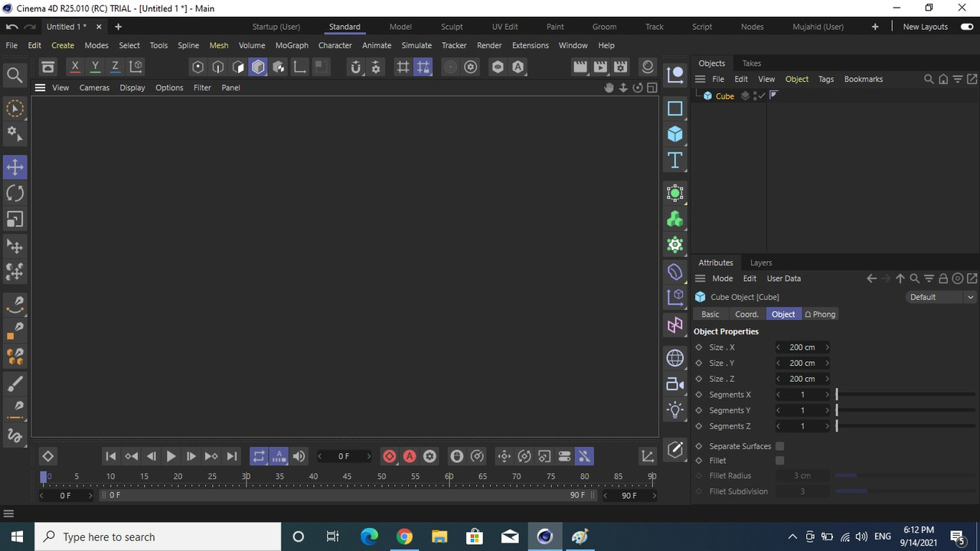This screenshot has height=551, width=980.
Task: Decrease Size Y with left arrow
Action: (x=779, y=364)
